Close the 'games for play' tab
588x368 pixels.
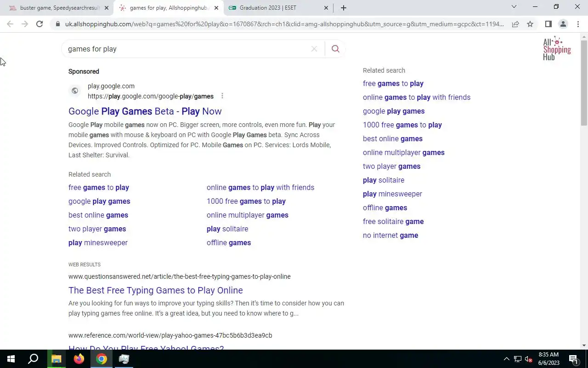[216, 8]
